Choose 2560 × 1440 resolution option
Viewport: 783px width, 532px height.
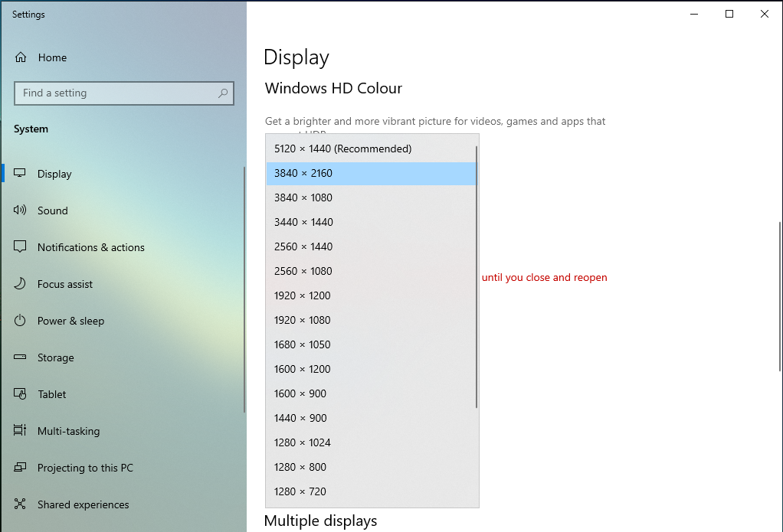click(372, 246)
